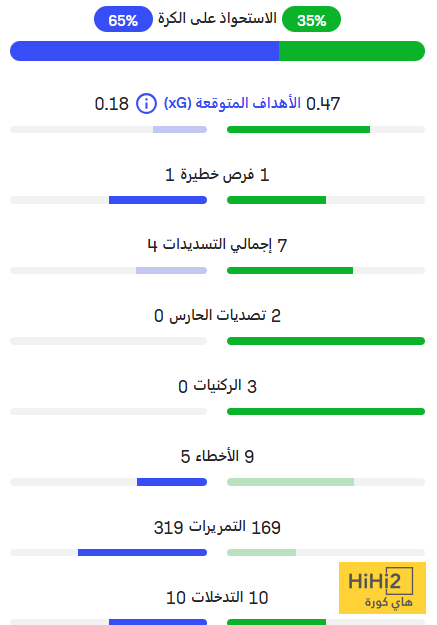Click the xG info icon
The image size is (437, 625).
[146, 104]
